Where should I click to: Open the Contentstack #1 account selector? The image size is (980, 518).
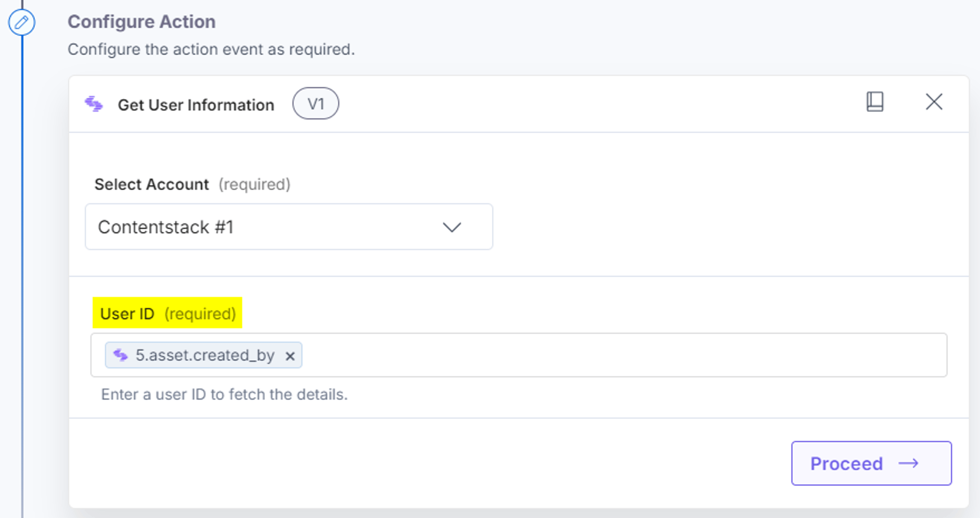(289, 227)
